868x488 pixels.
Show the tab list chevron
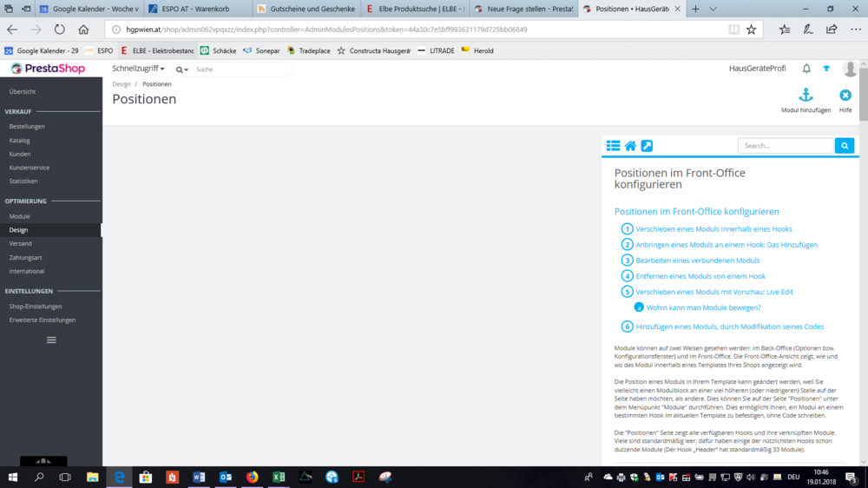click(713, 9)
